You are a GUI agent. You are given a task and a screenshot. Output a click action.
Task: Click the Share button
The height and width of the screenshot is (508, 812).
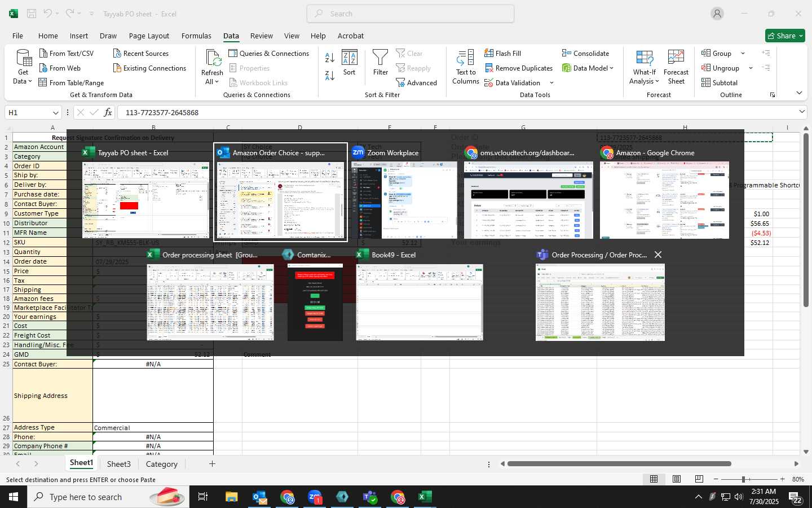coord(785,36)
